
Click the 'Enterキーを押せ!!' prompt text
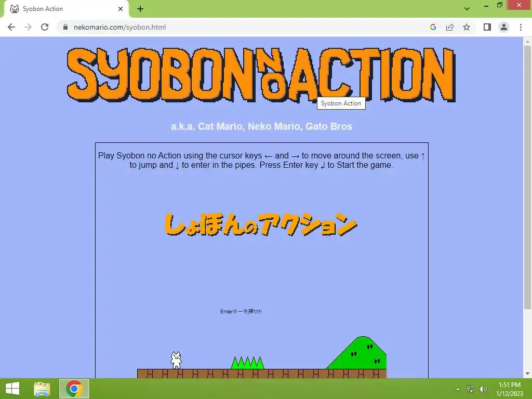pos(241,312)
